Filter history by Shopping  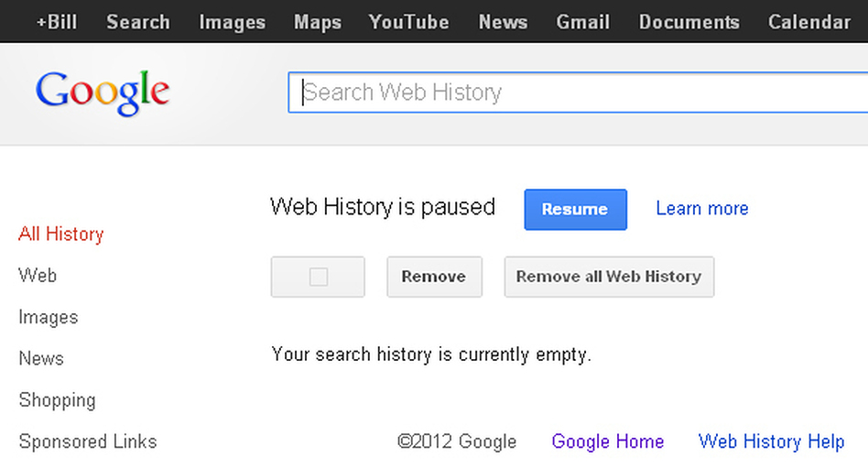[x=57, y=400]
